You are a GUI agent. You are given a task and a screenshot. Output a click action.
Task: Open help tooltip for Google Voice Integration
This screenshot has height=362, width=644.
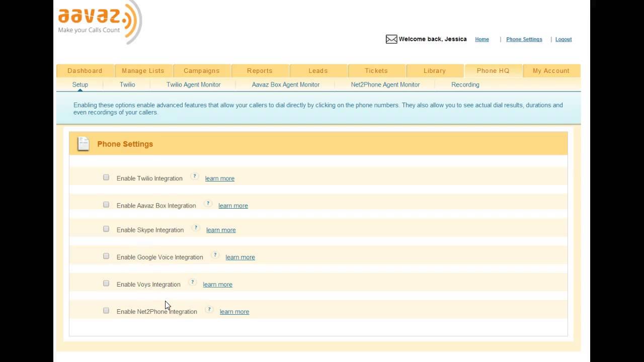[x=215, y=255]
